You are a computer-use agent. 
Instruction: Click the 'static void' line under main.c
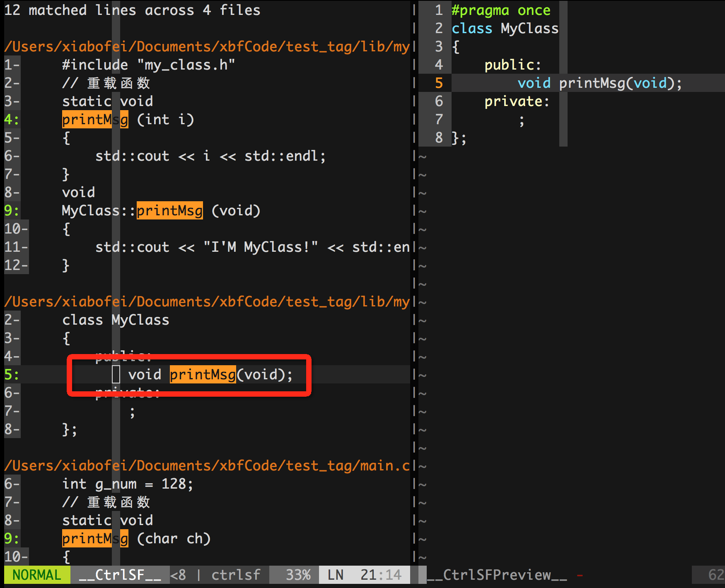point(108,520)
